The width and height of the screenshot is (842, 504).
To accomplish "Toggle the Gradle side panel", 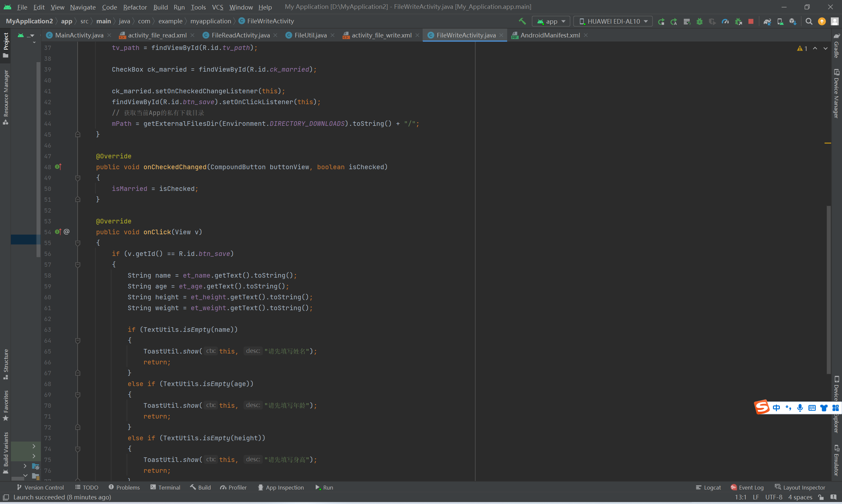I will [836, 46].
